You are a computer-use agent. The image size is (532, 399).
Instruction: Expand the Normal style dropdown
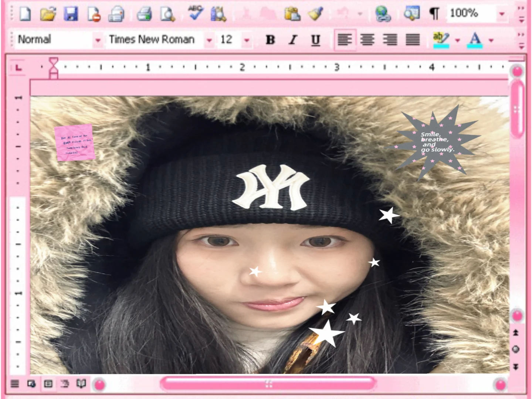pos(98,40)
